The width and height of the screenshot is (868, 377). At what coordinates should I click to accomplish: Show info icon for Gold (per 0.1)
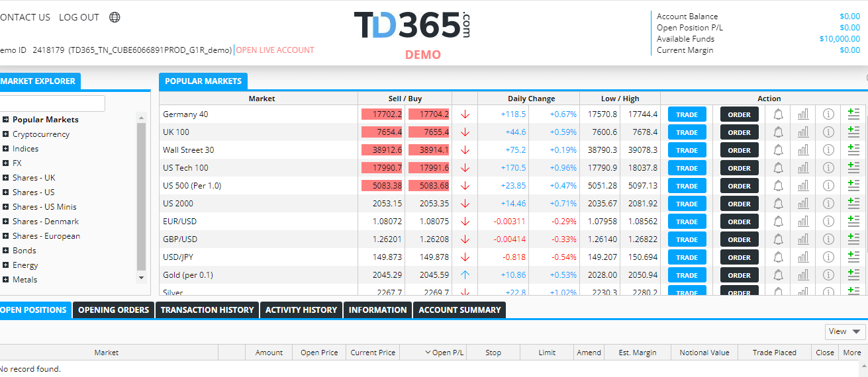pos(828,275)
